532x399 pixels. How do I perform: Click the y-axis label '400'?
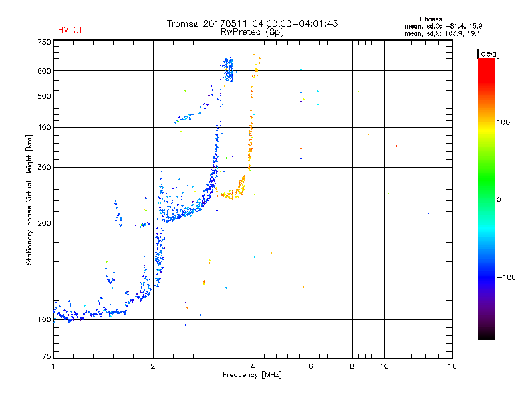point(44,128)
